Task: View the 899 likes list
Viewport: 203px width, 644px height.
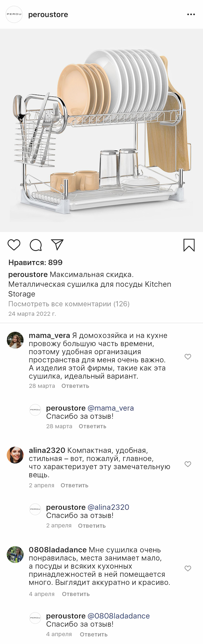Action: coord(36,262)
